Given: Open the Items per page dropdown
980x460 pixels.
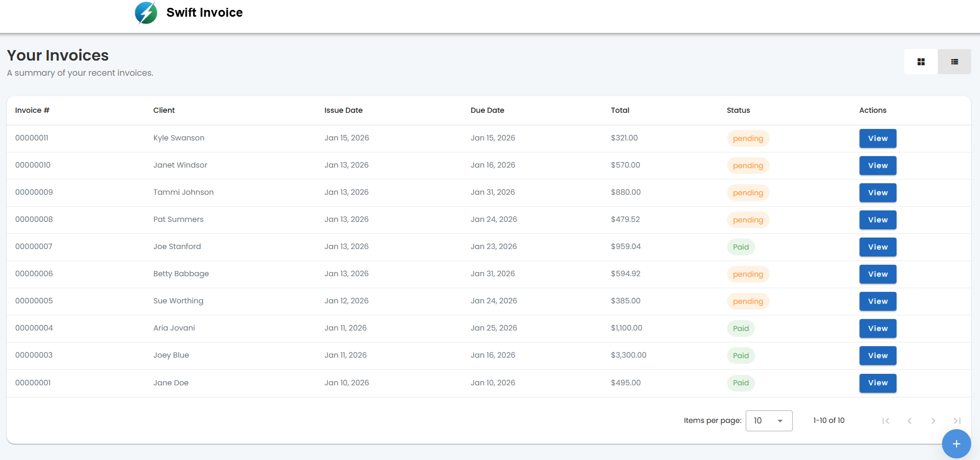Looking at the screenshot, I should [x=769, y=421].
